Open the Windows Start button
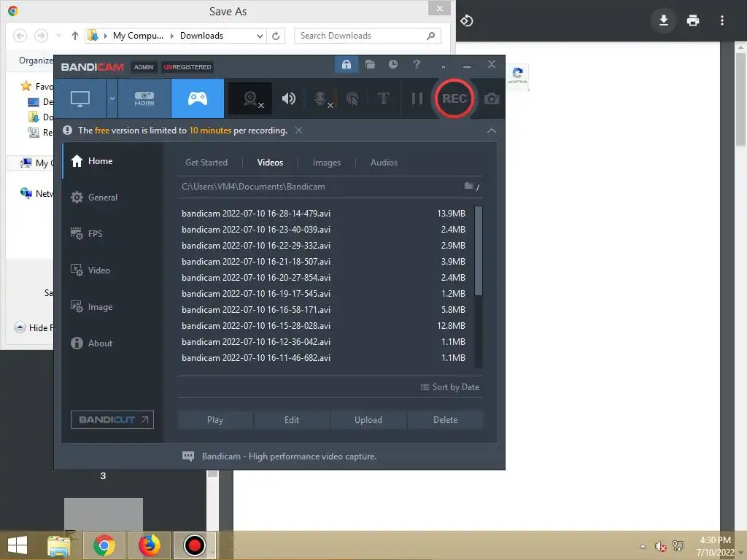This screenshot has width=747, height=560. coord(18,545)
